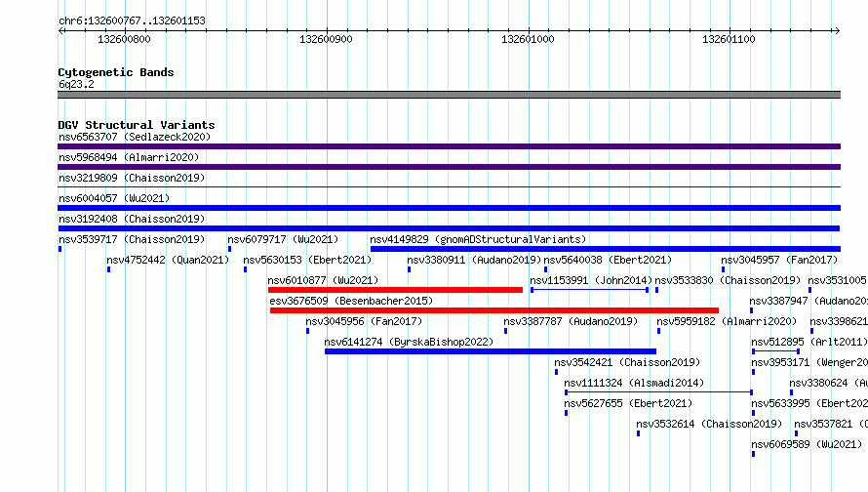Click the ruler's right arrow end
This screenshot has height=492, width=868.
(837, 30)
